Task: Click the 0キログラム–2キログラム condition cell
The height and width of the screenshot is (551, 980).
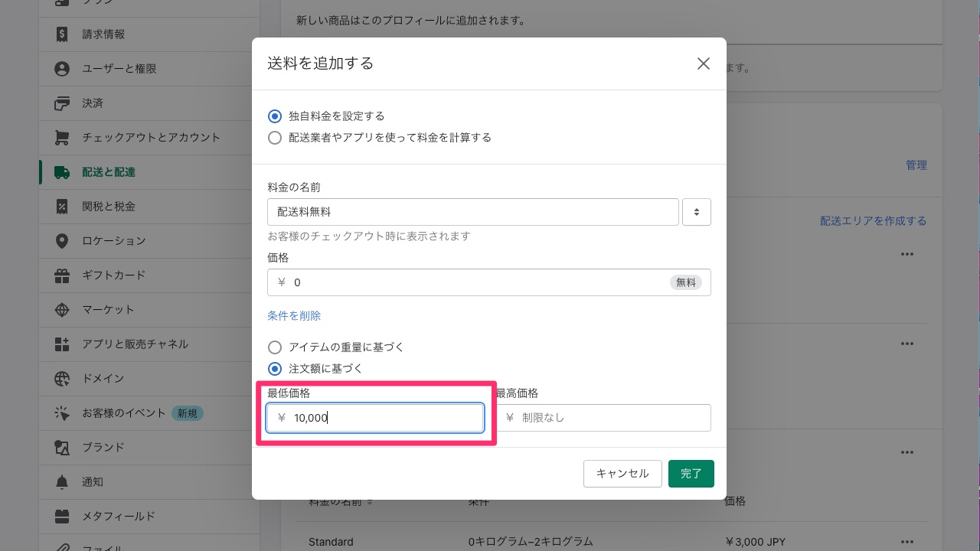Action: (x=531, y=542)
